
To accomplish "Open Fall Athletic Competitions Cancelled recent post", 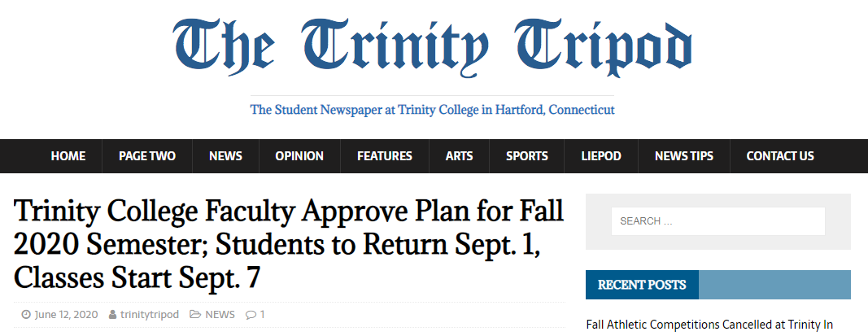I will pyautogui.click(x=709, y=325).
